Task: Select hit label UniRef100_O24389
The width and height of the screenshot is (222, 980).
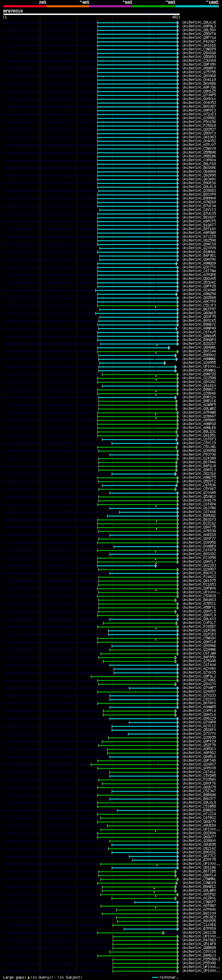Action: click(x=199, y=459)
